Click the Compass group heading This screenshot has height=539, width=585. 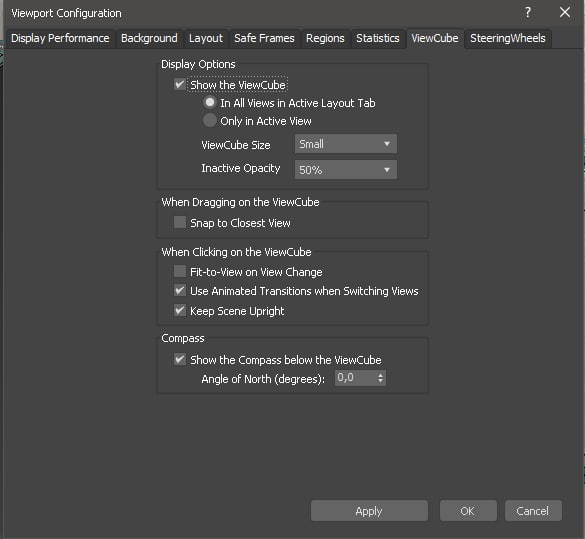click(183, 338)
